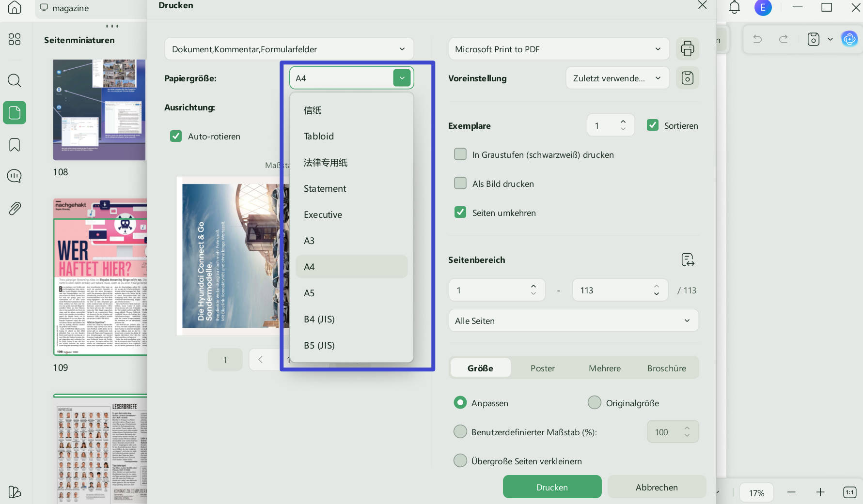The height and width of the screenshot is (504, 863).
Task: Click the Abbrechen button
Action: (657, 487)
